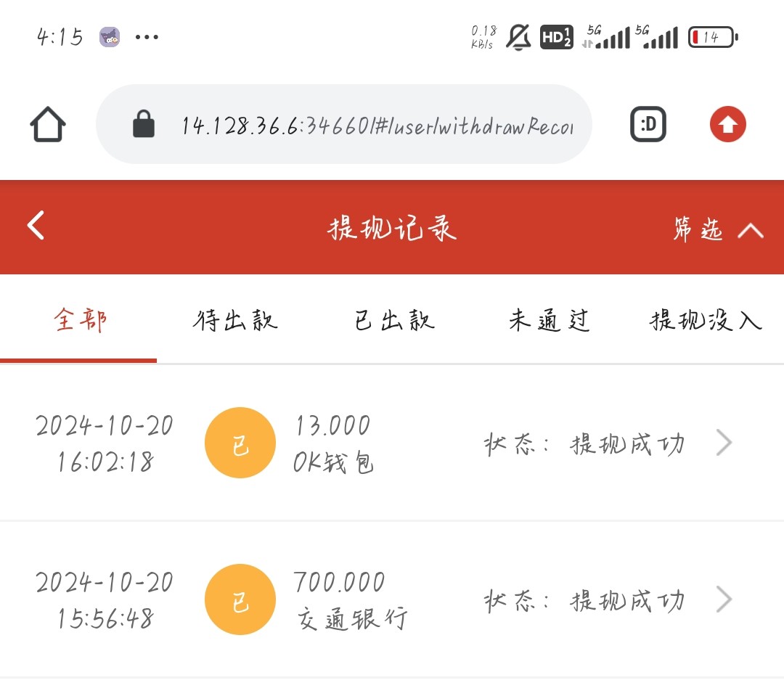784x696 pixels.
Task: Tap the muted notification bell icon
Action: pos(518,37)
